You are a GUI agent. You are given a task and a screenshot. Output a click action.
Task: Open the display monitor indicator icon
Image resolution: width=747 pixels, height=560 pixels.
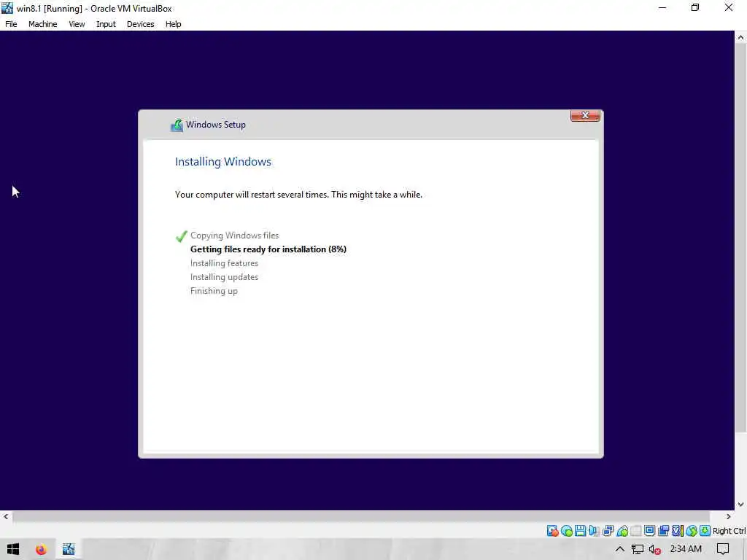pyautogui.click(x=650, y=531)
